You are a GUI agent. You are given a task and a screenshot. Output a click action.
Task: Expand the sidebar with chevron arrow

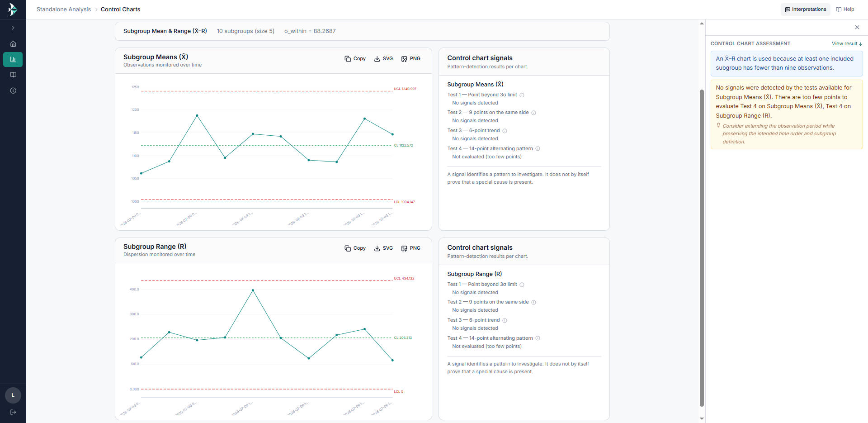pos(13,28)
